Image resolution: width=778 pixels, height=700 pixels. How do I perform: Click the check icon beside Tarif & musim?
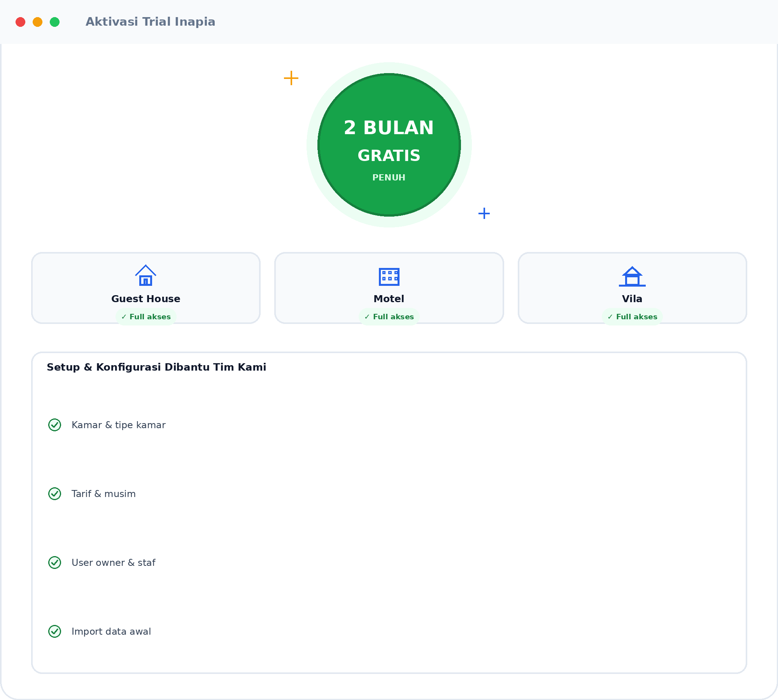(x=55, y=494)
